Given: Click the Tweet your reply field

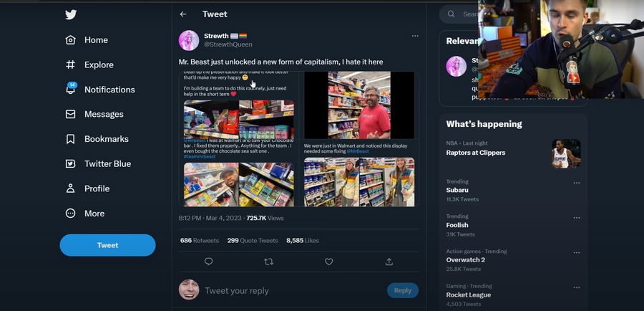Looking at the screenshot, I should pyautogui.click(x=286, y=290).
